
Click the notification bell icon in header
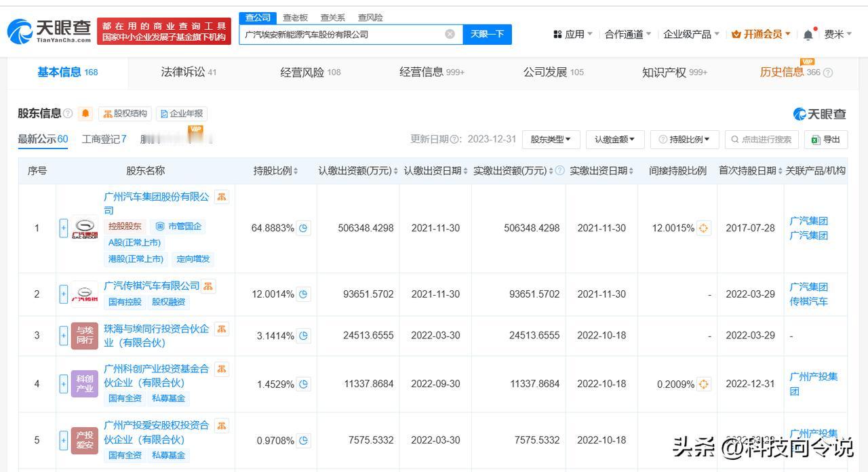808,35
